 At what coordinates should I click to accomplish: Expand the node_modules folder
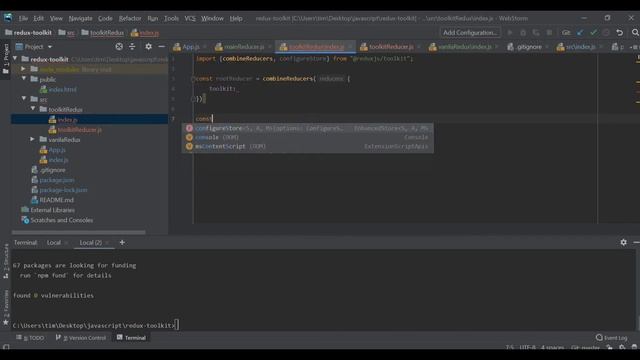pyautogui.click(x=24, y=69)
